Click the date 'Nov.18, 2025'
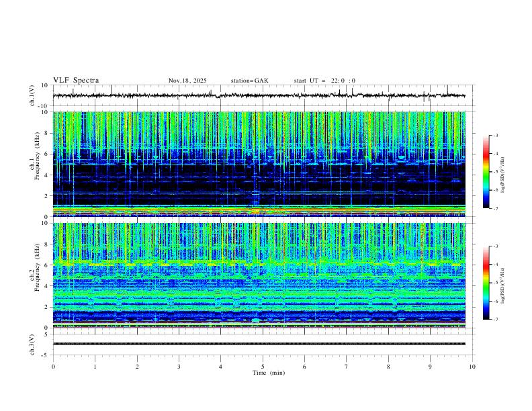 point(187,81)
